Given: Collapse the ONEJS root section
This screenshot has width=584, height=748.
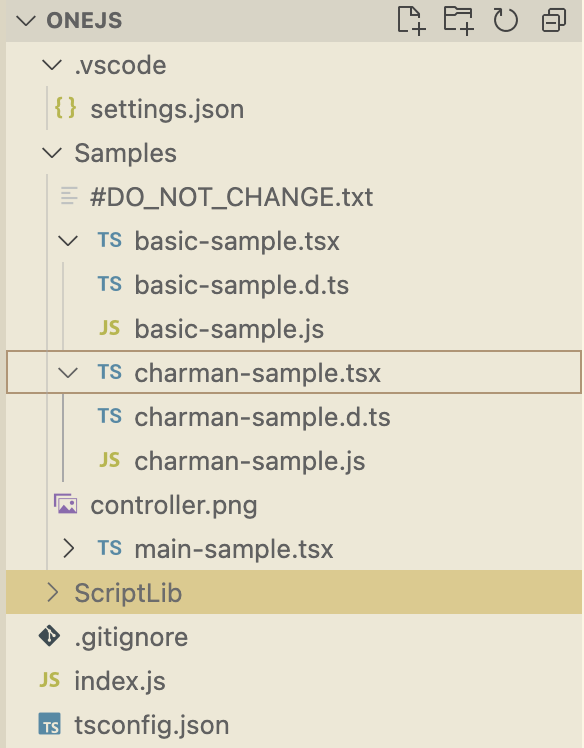Looking at the screenshot, I should point(26,21).
